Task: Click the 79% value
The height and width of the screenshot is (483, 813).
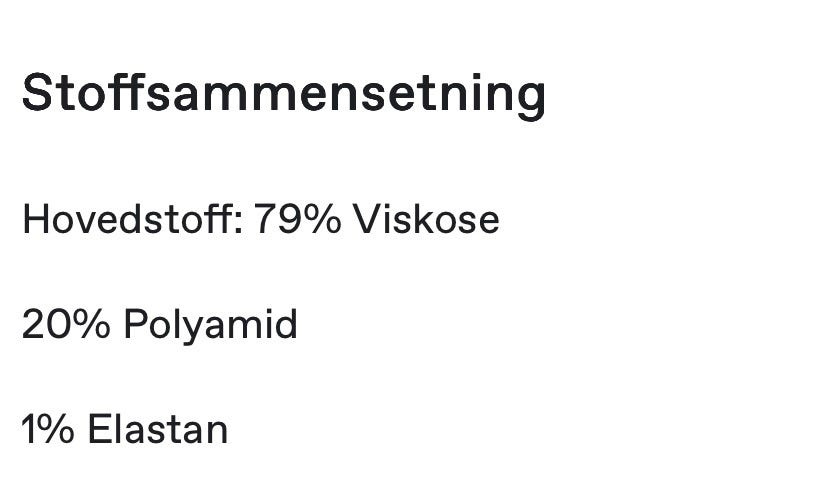Action: tap(298, 219)
